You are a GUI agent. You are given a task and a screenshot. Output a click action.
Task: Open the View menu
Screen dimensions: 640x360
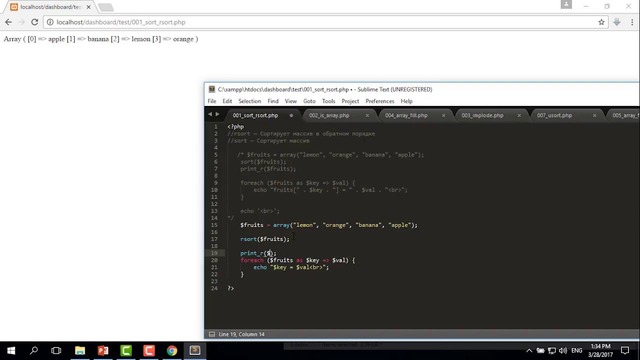tap(291, 101)
